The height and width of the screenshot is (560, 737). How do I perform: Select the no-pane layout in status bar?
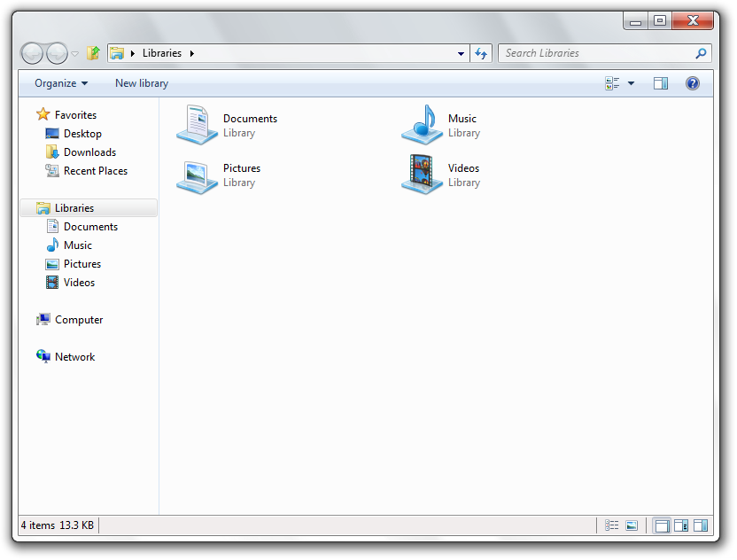click(x=661, y=525)
